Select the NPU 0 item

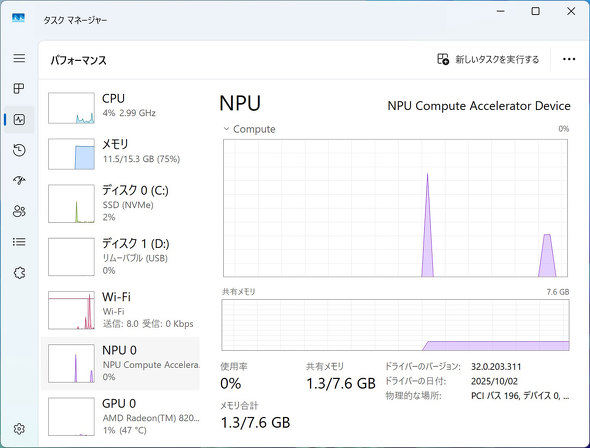(x=120, y=363)
